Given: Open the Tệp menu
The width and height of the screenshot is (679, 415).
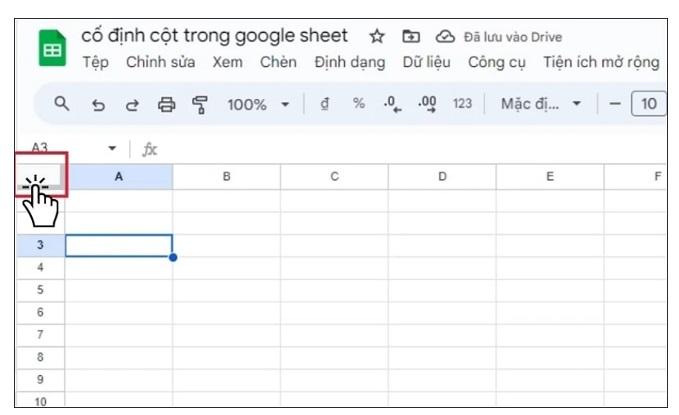Looking at the screenshot, I should (x=95, y=62).
